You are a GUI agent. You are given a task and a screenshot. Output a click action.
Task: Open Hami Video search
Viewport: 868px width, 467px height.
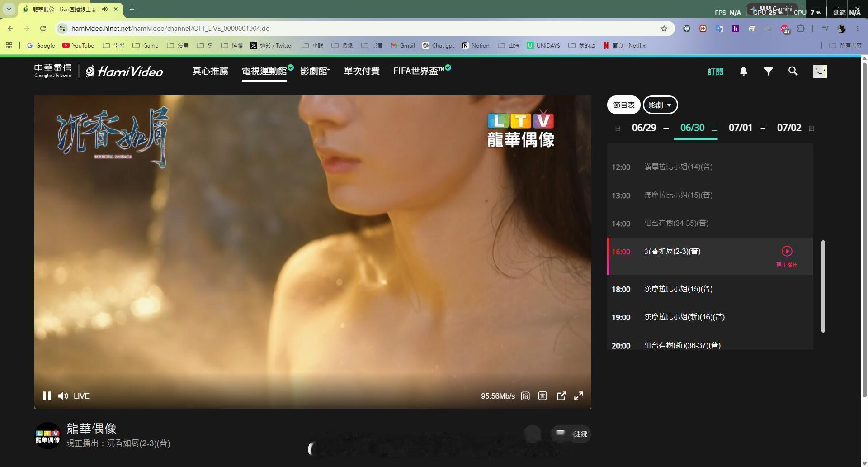(793, 71)
